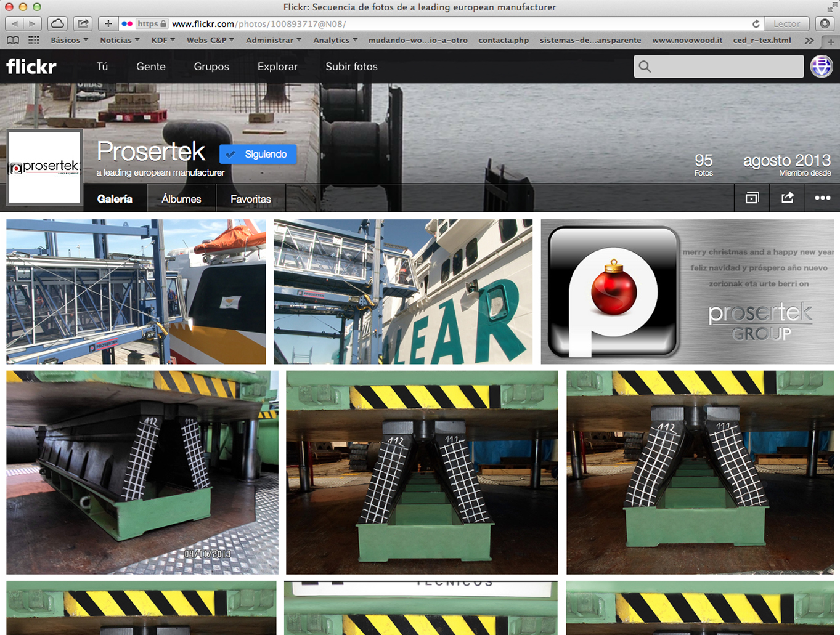Toggle the Siguiendo follow button
The image size is (840, 635).
[258, 154]
